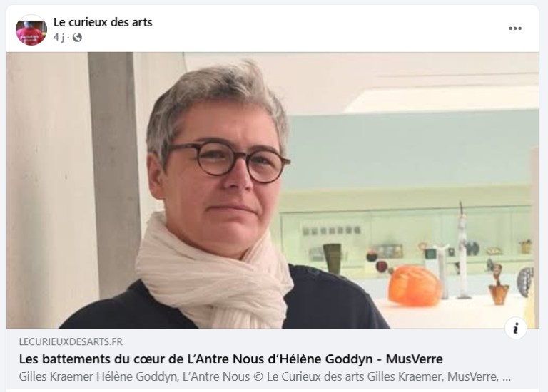Open Le curieux des arts profile avatar
Image resolution: width=548 pixels, height=392 pixels.
pos(31,30)
